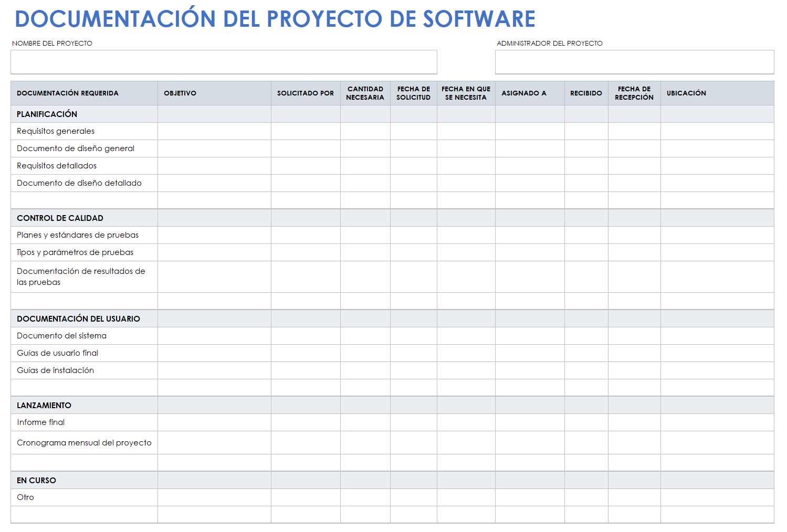Viewport: 787px width, 532px height.
Task: Select the Requisitos detallados cell
Action: (x=84, y=166)
